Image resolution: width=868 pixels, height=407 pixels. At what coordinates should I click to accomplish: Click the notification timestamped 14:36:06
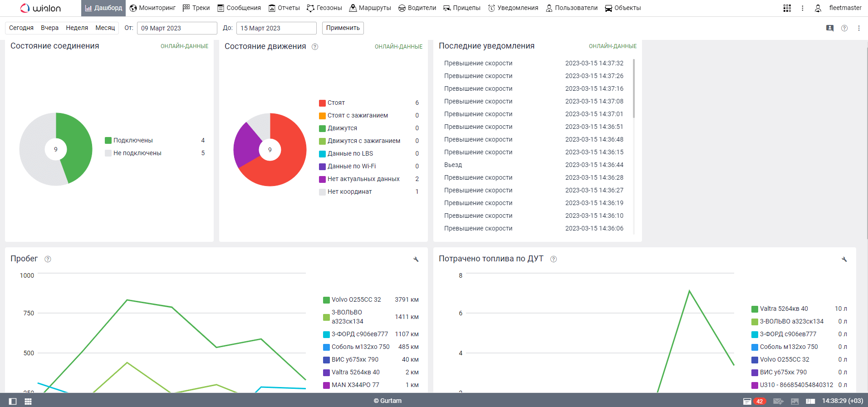pyautogui.click(x=534, y=229)
